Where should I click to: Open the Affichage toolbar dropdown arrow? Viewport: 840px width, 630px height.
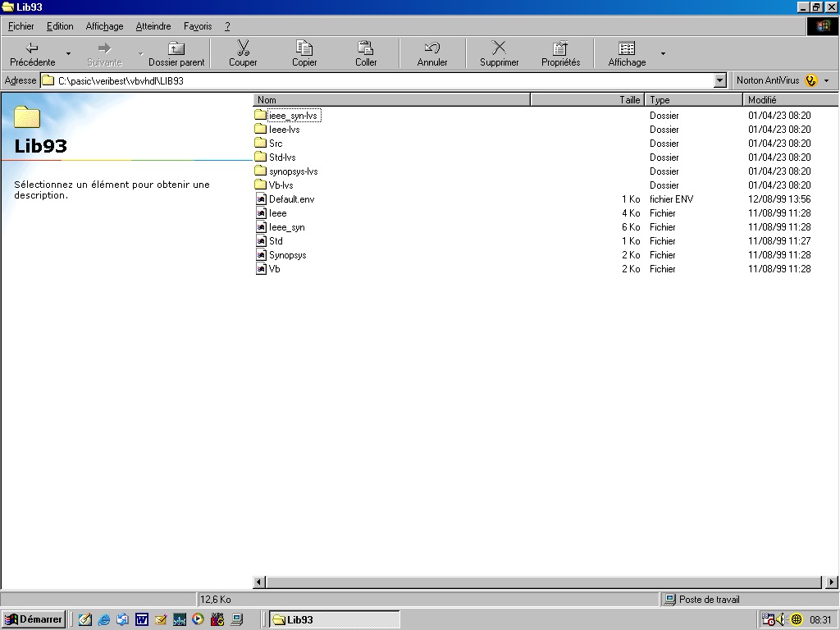pos(663,54)
